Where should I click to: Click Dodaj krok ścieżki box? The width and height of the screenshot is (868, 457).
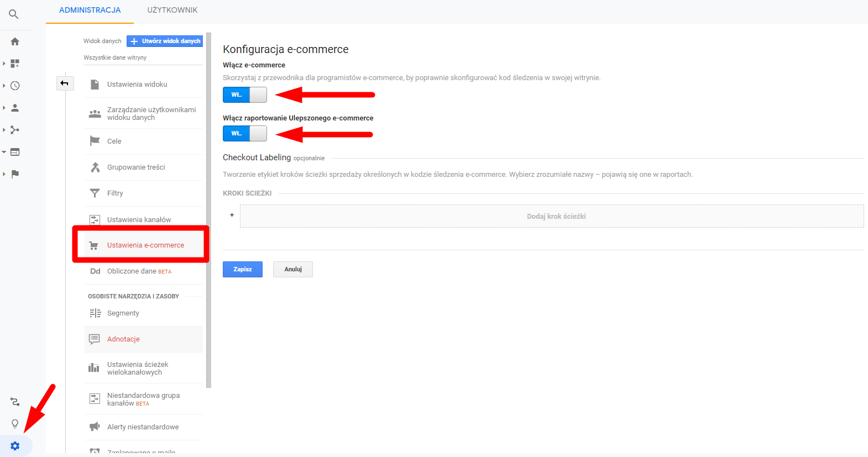[x=552, y=216]
